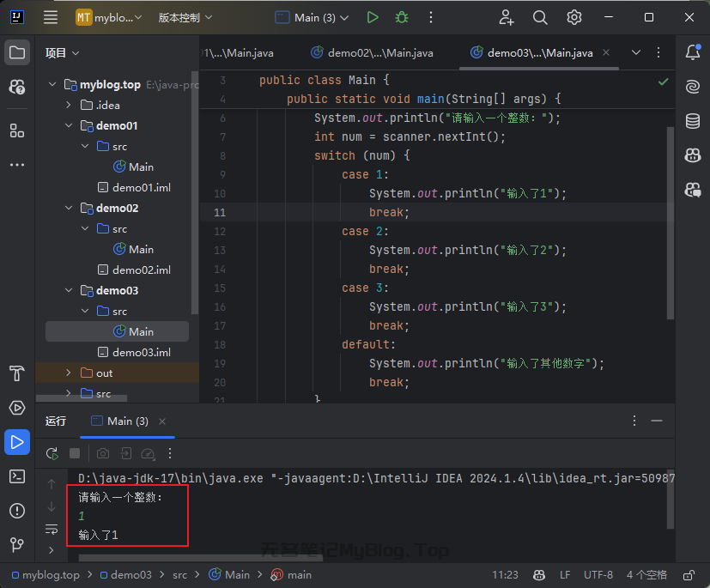Screen dimensions: 710x588
Task: Stop the running process
Action: 75,453
